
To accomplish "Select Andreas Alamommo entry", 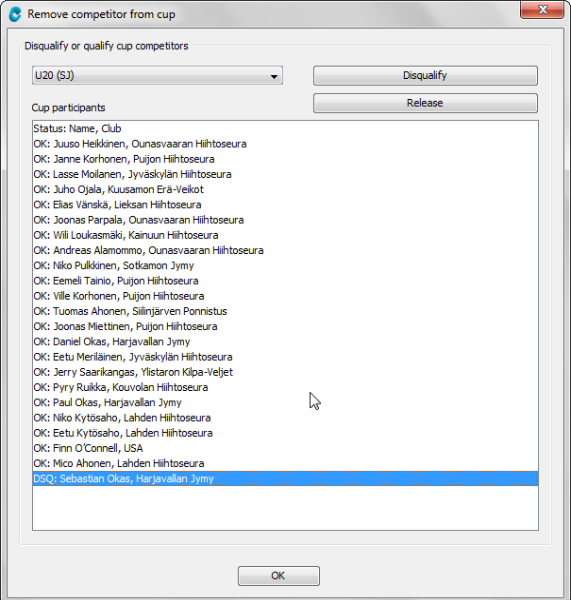I will (x=285, y=250).
